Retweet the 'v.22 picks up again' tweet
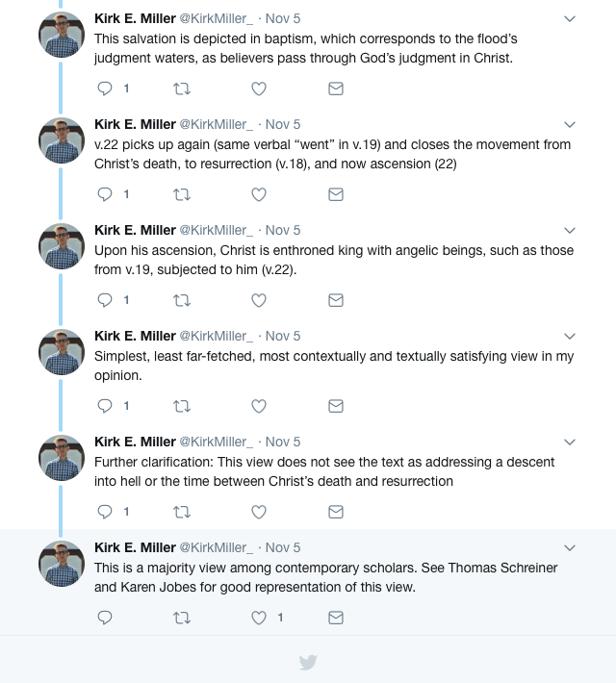This screenshot has width=616, height=683. pos(181,194)
